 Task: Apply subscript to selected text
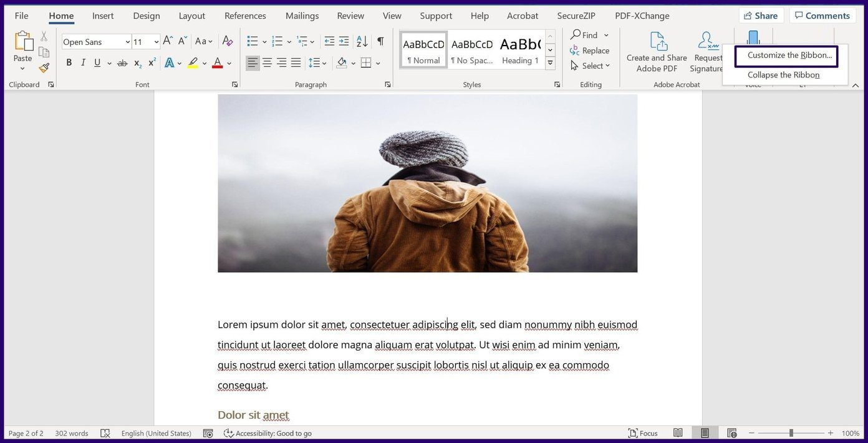(137, 62)
